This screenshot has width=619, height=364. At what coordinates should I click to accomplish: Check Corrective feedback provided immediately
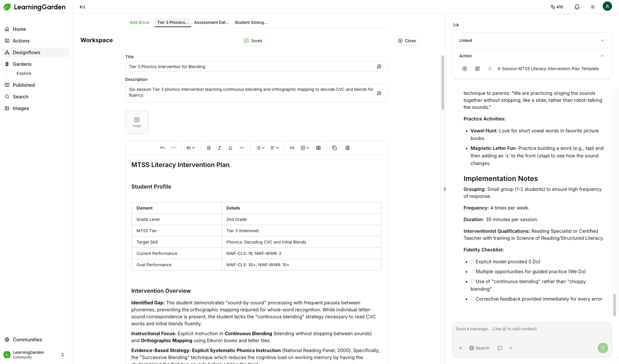click(x=472, y=299)
